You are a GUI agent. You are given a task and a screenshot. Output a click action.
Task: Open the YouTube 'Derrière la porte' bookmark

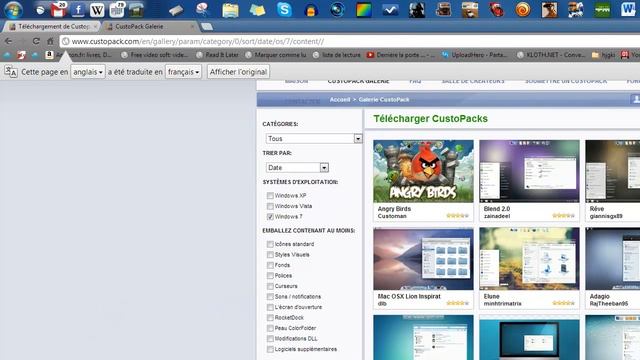[401, 55]
